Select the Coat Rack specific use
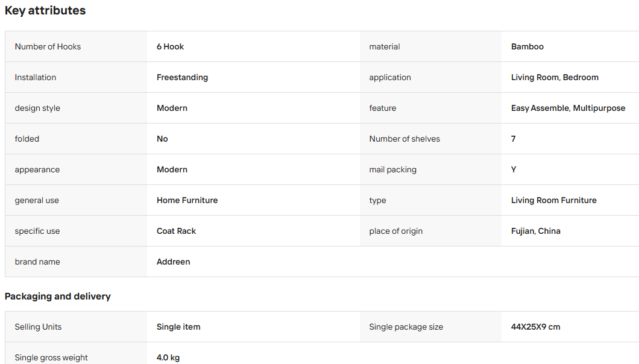This screenshot has height=364, width=639. click(x=177, y=231)
